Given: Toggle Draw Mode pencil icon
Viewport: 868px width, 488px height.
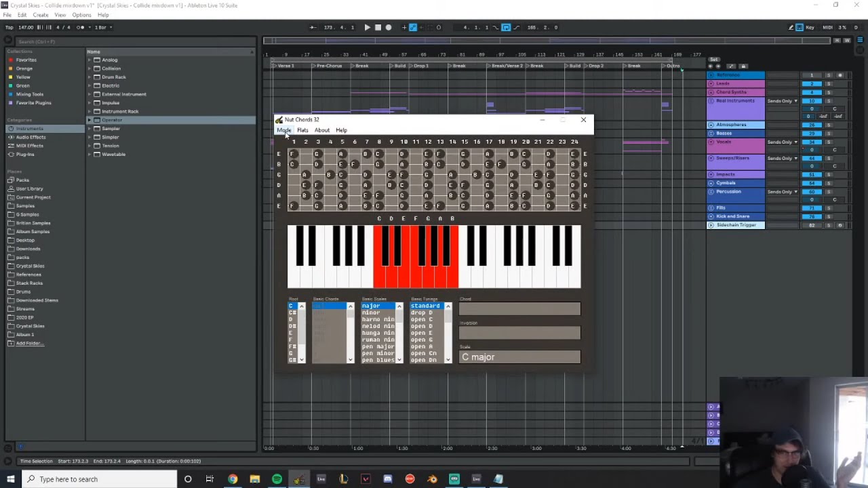Looking at the screenshot, I should [x=791, y=27].
